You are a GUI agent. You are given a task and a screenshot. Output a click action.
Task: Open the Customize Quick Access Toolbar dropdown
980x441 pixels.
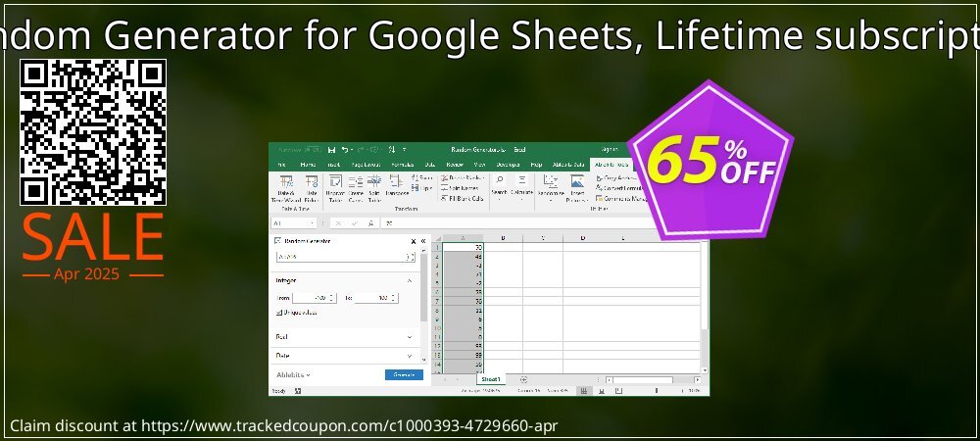(405, 150)
